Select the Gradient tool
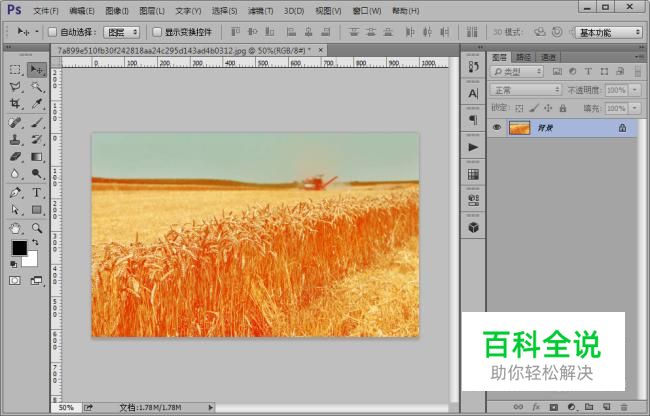Image resolution: width=650 pixels, height=416 pixels. pyautogui.click(x=37, y=157)
